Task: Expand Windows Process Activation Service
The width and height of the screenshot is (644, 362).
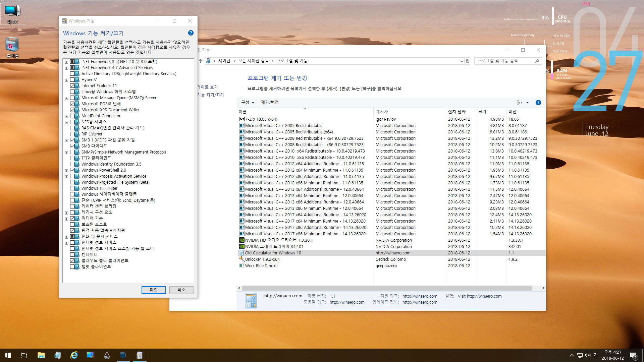Action: coord(66,177)
